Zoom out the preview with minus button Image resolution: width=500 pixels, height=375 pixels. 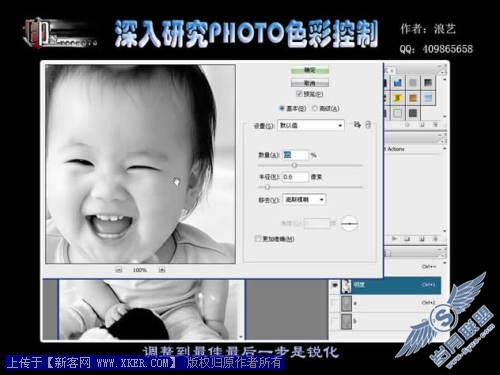point(119,270)
